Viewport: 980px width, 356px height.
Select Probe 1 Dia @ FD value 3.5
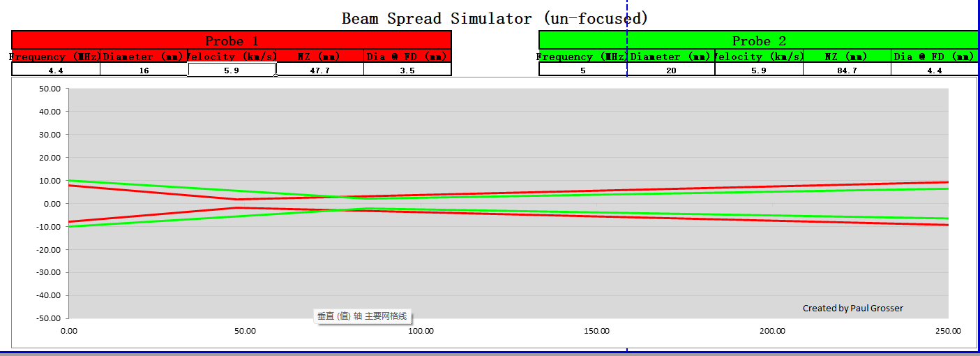coord(407,70)
